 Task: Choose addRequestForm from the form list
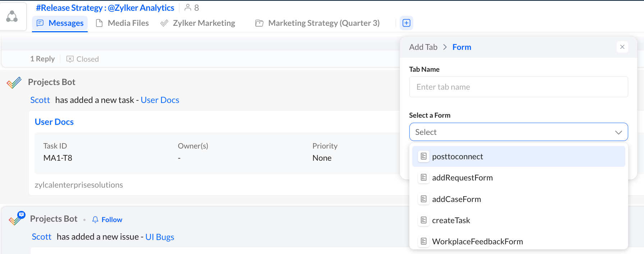click(519, 178)
